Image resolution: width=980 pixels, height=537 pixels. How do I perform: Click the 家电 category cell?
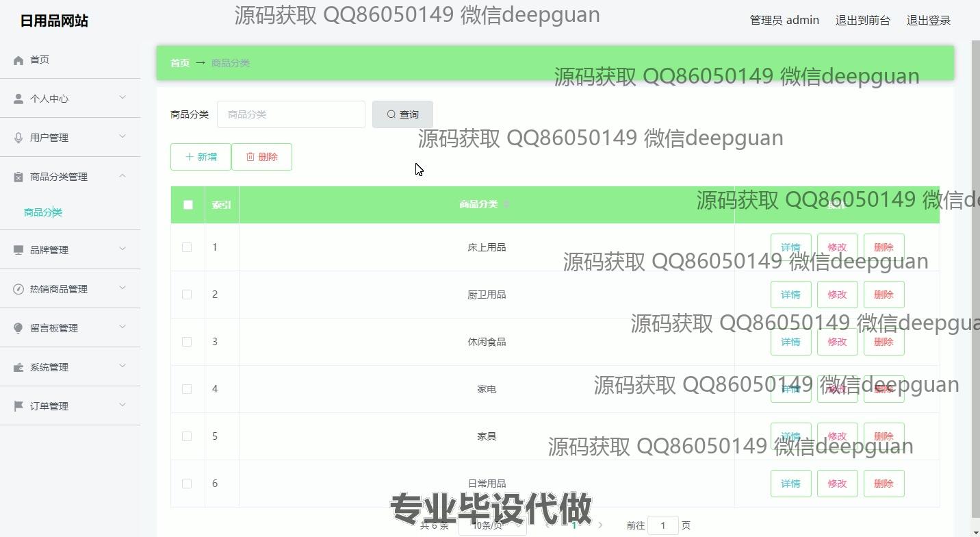pos(487,389)
